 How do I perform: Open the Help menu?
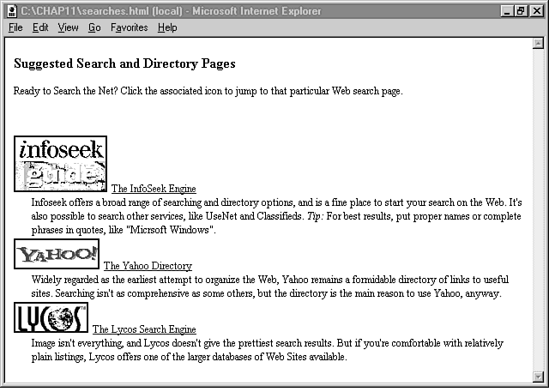(167, 27)
